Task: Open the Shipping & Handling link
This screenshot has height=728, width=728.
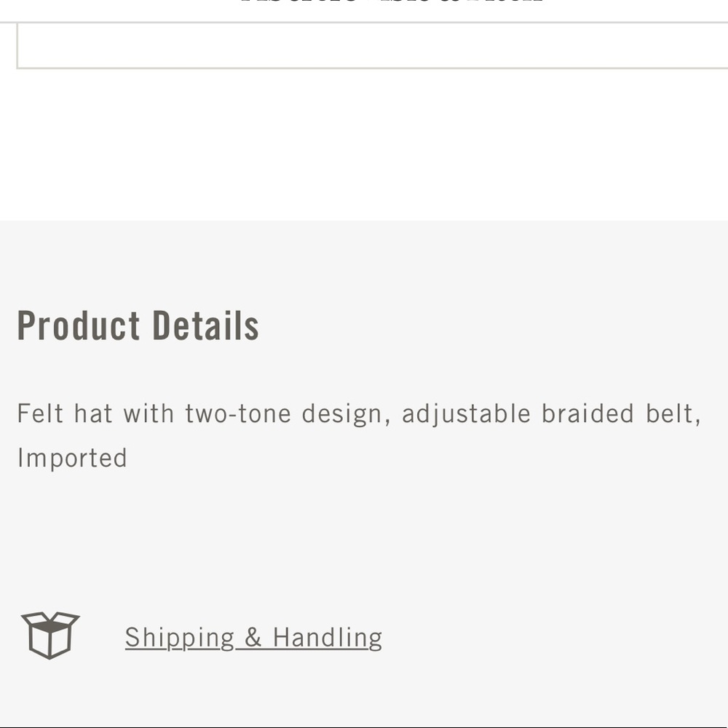Action: point(253,638)
